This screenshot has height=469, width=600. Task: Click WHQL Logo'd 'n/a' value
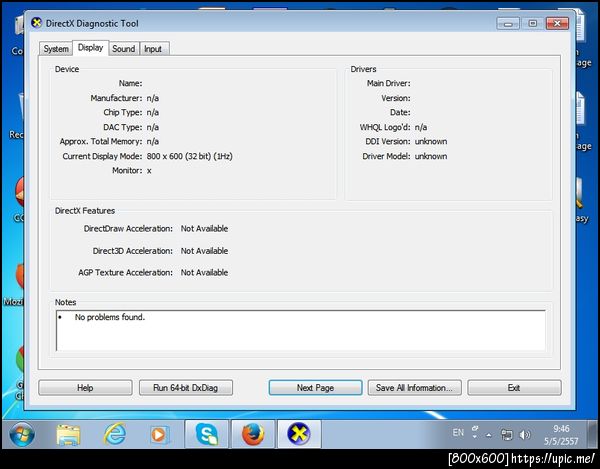pos(421,127)
